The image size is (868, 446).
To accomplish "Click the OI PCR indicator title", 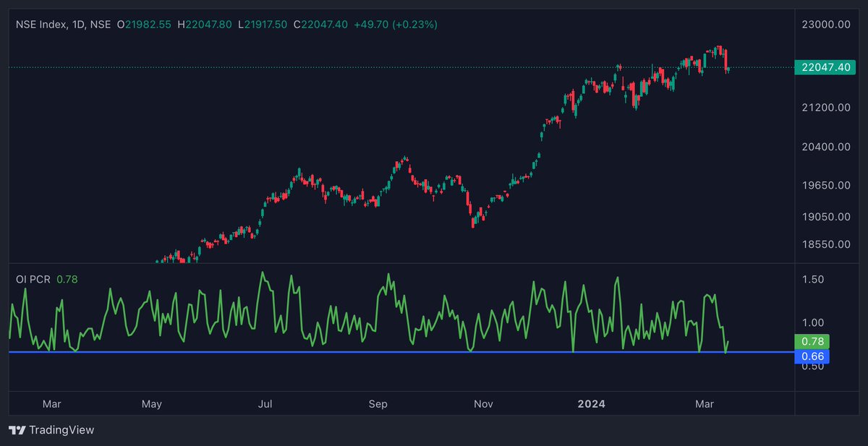I will point(32,278).
